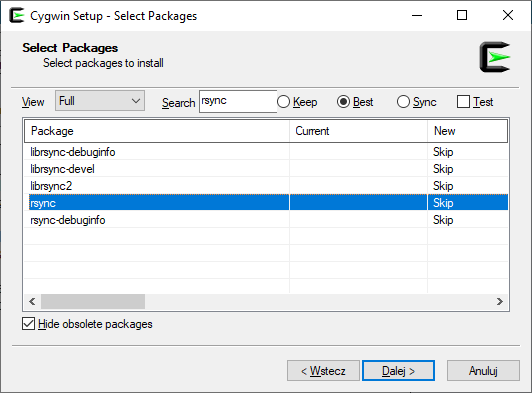Minimize the Cygwin Setup window
Screen dimensions: 532x393
(x=417, y=16)
